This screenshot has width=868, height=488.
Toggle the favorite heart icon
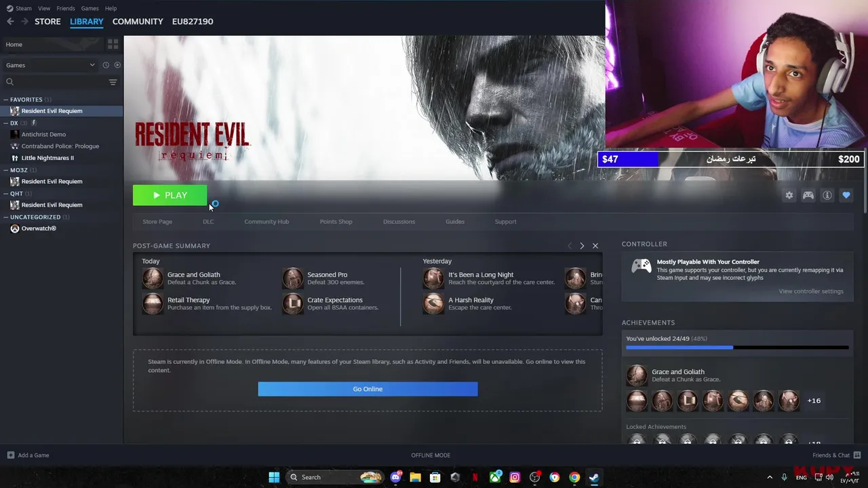pos(846,195)
